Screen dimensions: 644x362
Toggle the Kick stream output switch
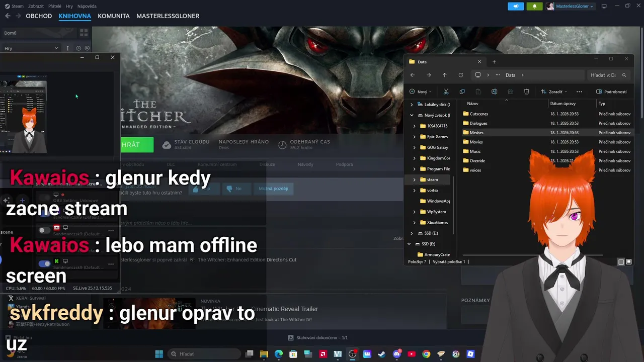44,263
